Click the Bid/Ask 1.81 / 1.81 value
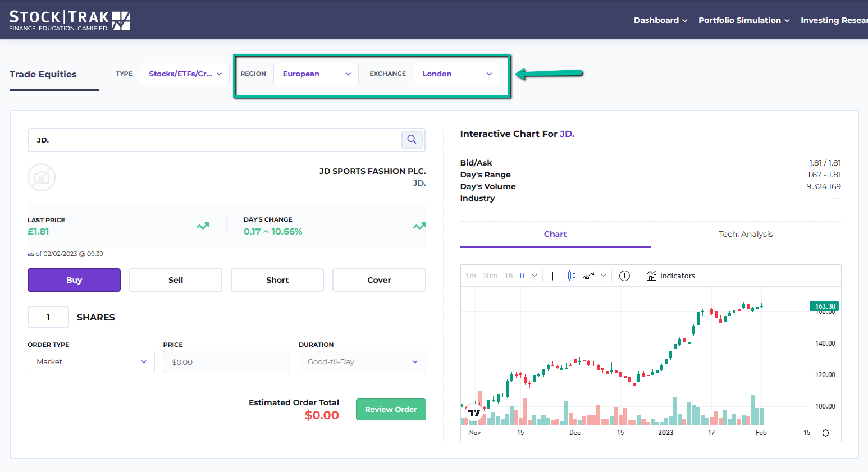Viewport: 868px width, 472px height. tap(825, 163)
